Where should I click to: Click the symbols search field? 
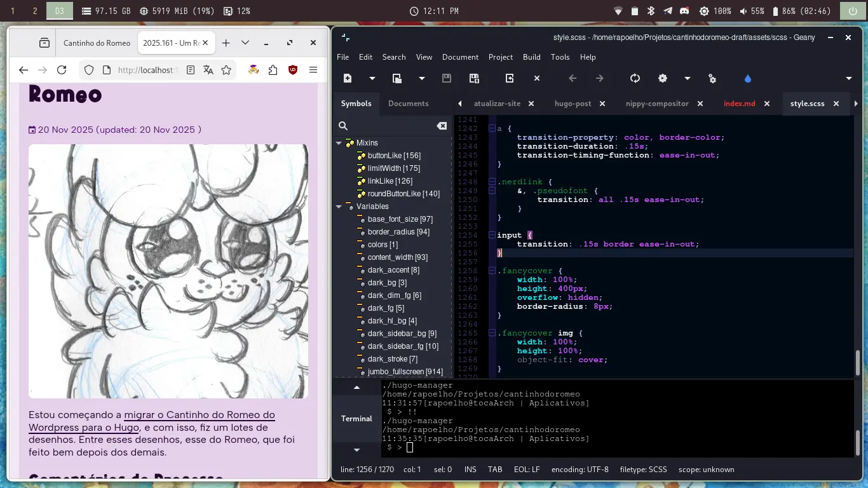pyautogui.click(x=391, y=126)
